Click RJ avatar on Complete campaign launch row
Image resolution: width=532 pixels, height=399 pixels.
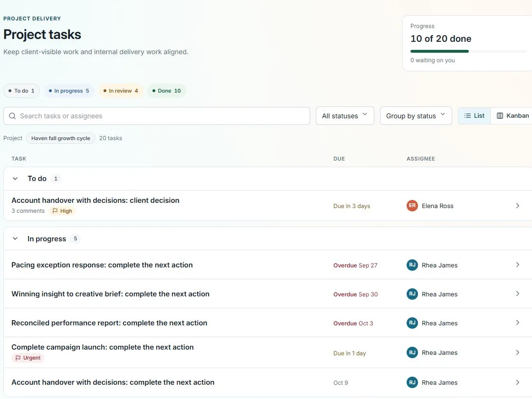coord(412,352)
